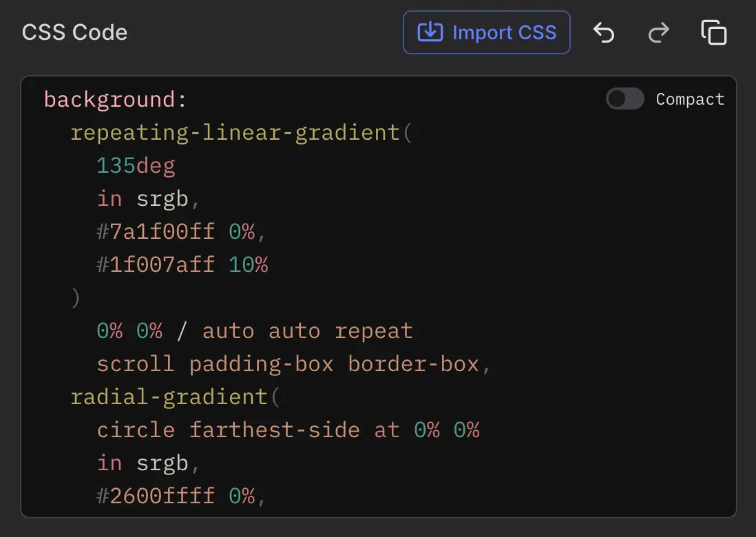Click the Compact toggle switch
The height and width of the screenshot is (537, 756).
click(x=624, y=98)
